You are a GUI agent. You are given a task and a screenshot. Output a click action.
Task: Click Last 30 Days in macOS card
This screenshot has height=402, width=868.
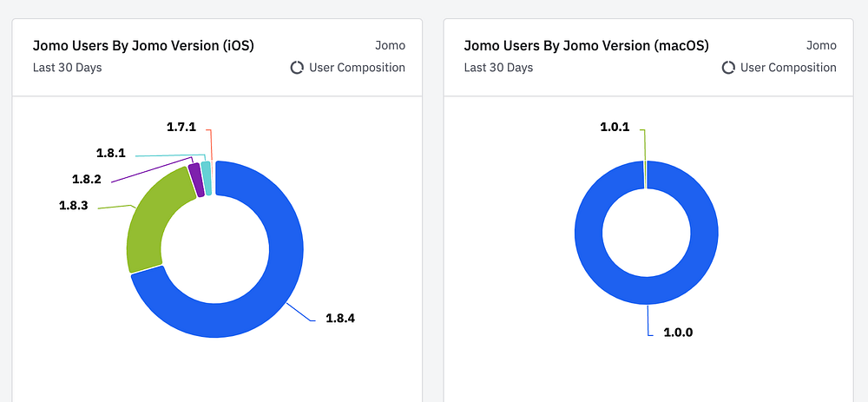[498, 68]
